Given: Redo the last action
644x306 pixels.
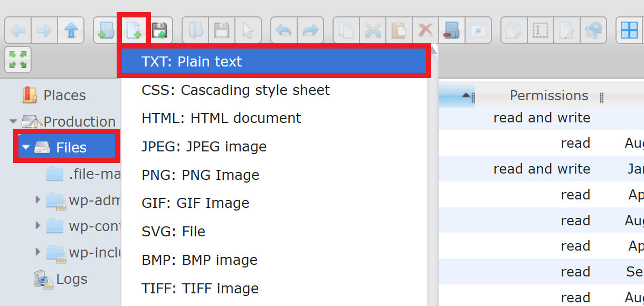Looking at the screenshot, I should coord(310,30).
